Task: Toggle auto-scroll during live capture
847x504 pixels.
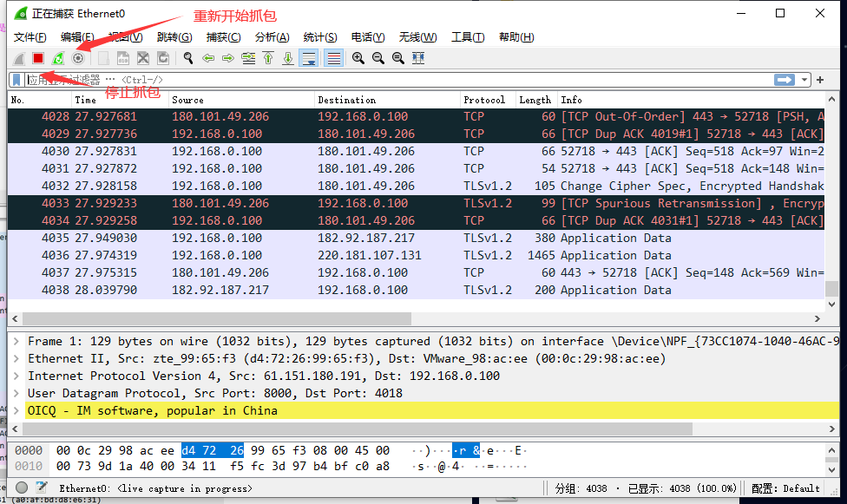Action: [309, 58]
